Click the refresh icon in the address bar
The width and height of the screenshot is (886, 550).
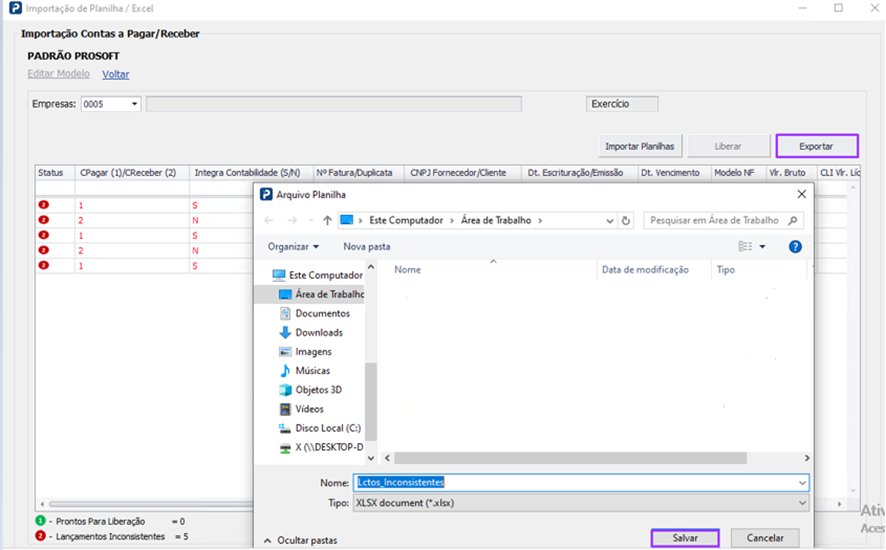(626, 220)
